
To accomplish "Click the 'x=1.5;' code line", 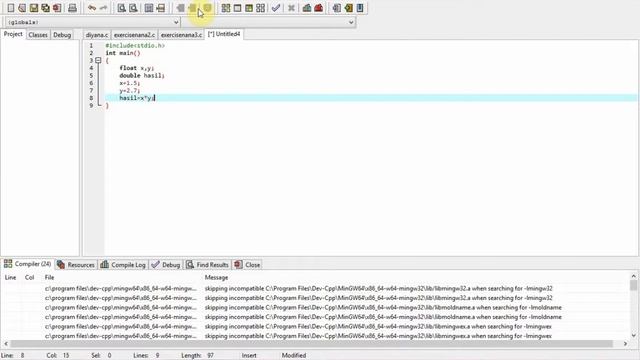I will [x=130, y=83].
